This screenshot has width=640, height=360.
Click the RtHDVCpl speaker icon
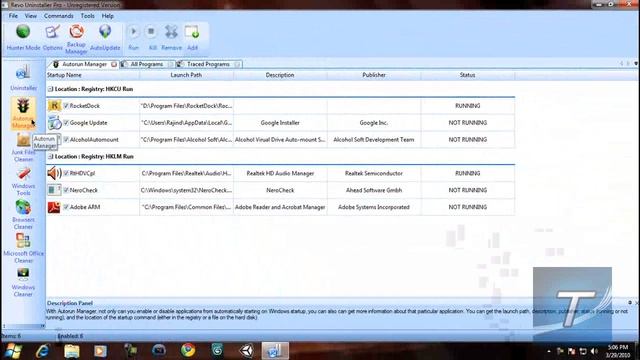coord(54,173)
